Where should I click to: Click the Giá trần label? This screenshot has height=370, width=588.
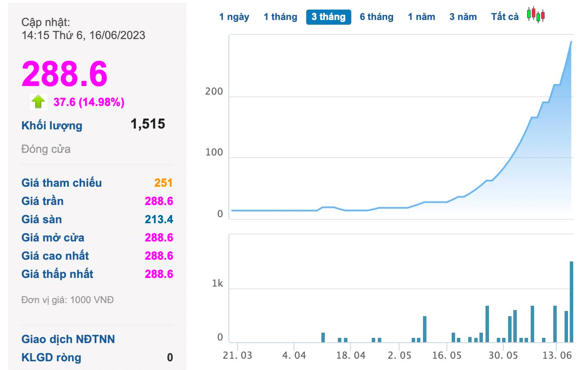43,201
